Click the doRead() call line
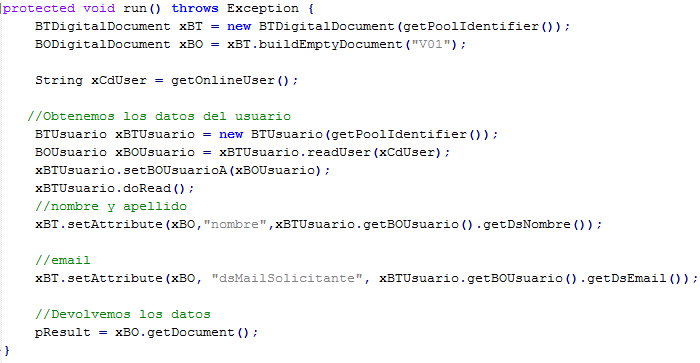The height and width of the screenshot is (363, 700). click(114, 188)
